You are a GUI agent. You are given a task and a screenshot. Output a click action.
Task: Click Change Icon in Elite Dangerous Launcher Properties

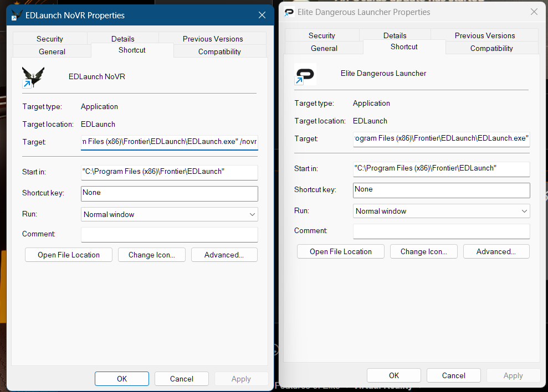(x=423, y=251)
